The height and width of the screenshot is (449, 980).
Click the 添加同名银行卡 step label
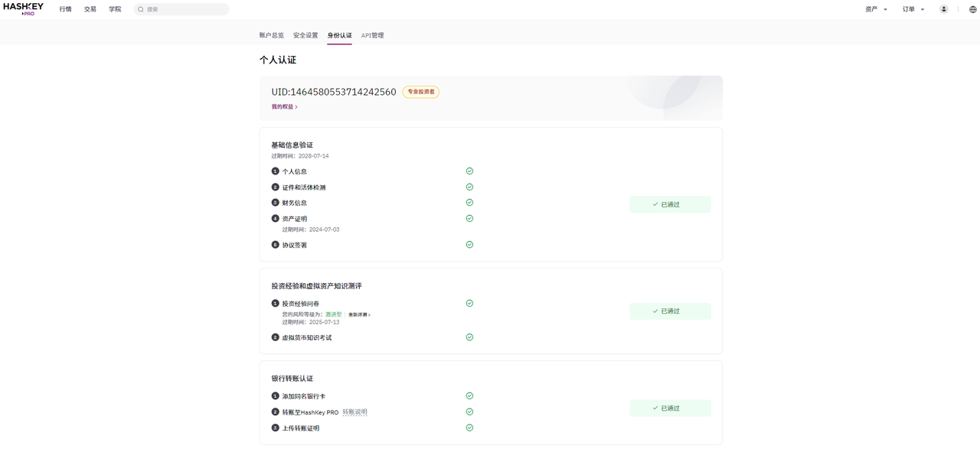(x=304, y=396)
